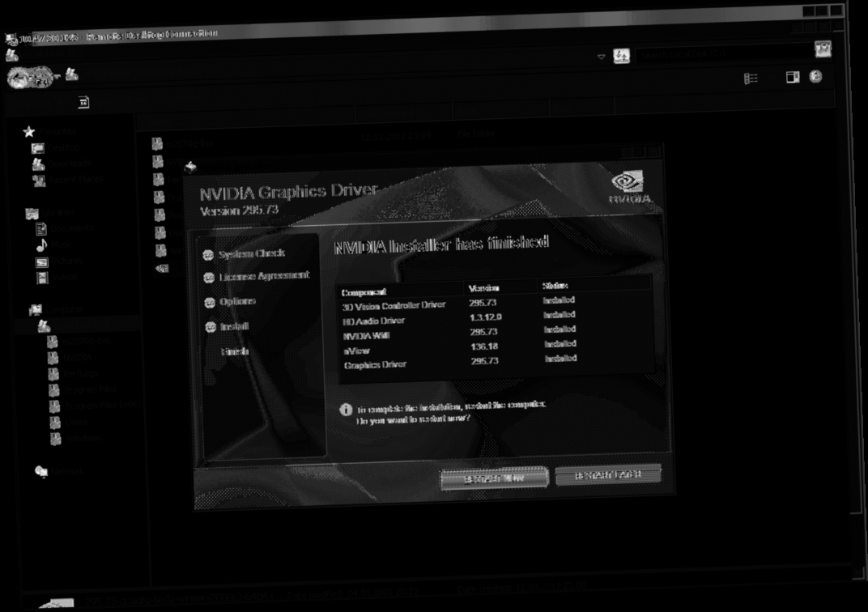
Task: Open Program Files folder in navigation tree
Action: tap(83, 390)
